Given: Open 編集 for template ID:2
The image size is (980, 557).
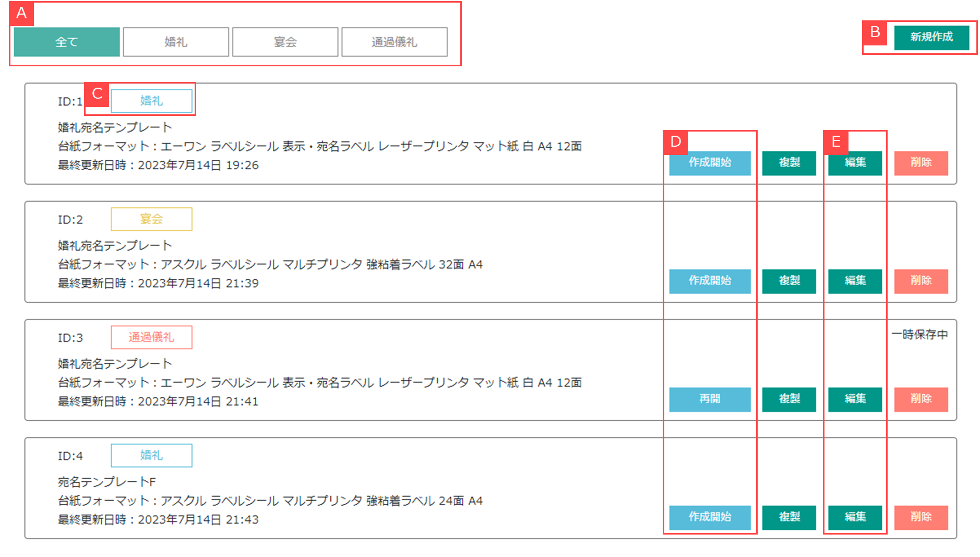Looking at the screenshot, I should [855, 281].
